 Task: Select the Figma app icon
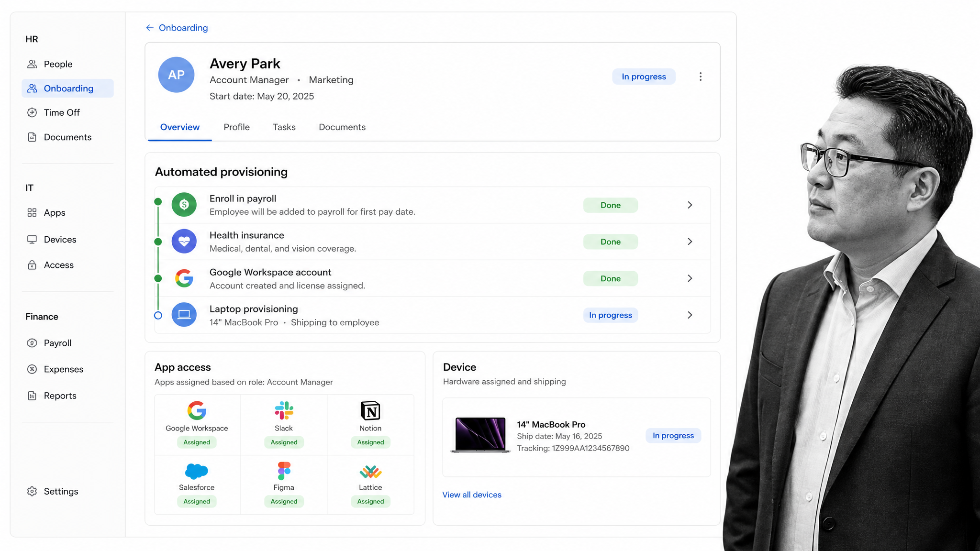point(284,471)
